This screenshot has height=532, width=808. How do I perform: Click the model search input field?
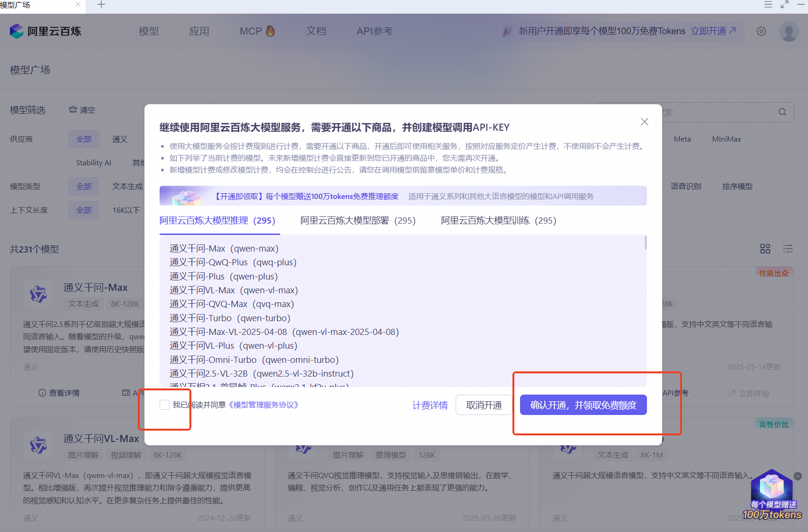(694, 112)
